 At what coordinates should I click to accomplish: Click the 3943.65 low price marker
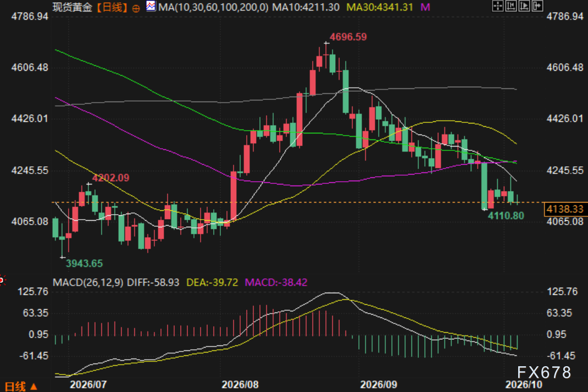point(85,264)
